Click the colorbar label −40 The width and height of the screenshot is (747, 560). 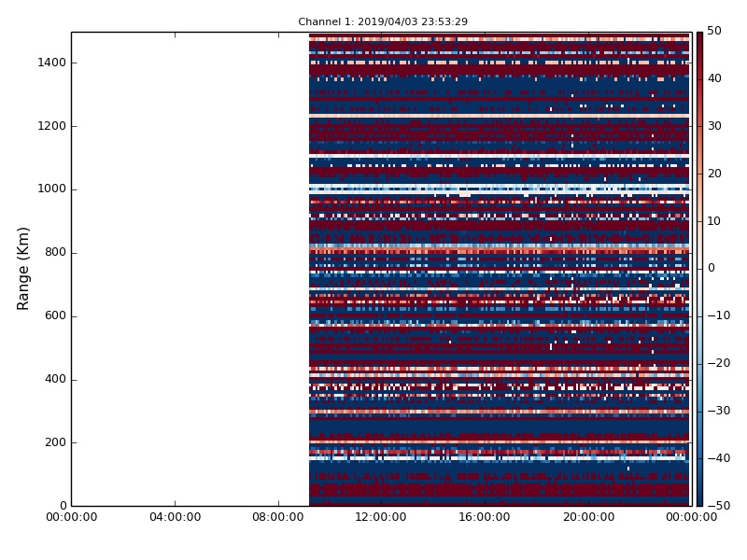click(x=719, y=458)
